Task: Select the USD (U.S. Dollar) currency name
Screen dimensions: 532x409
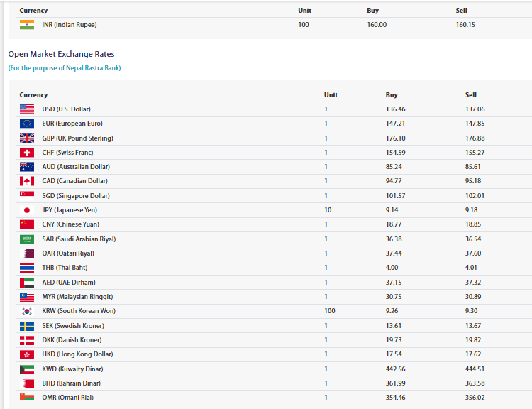Action: [x=67, y=109]
